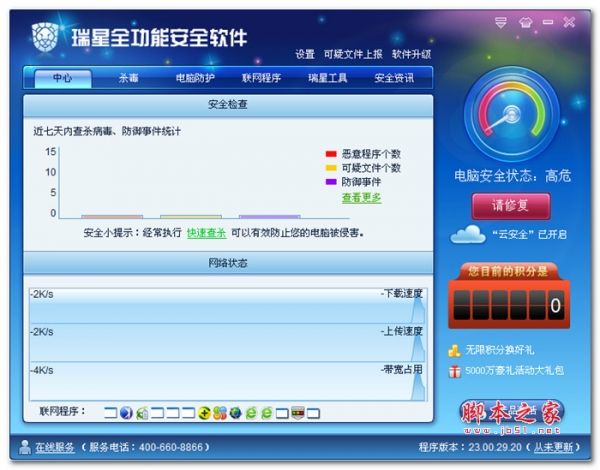The image size is (600, 470).
Task: Switch to the 杀毒 tab
Action: click(128, 78)
